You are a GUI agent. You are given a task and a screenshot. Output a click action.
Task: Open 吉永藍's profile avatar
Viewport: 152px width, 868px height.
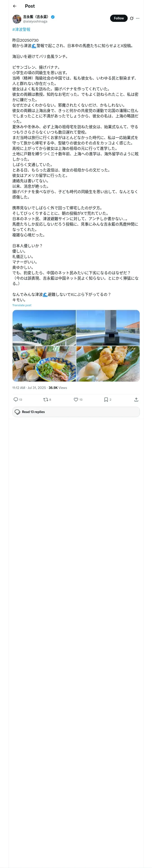[x=17, y=19]
